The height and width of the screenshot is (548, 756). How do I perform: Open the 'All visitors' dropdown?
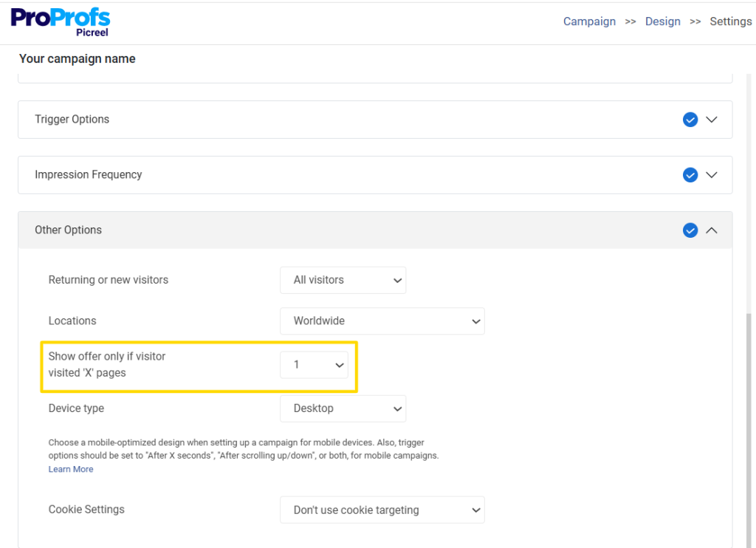[x=343, y=280]
